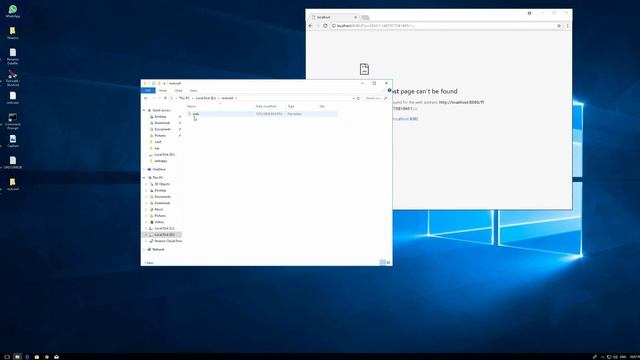Follow the localhost:8080 suggestion link

point(405,119)
